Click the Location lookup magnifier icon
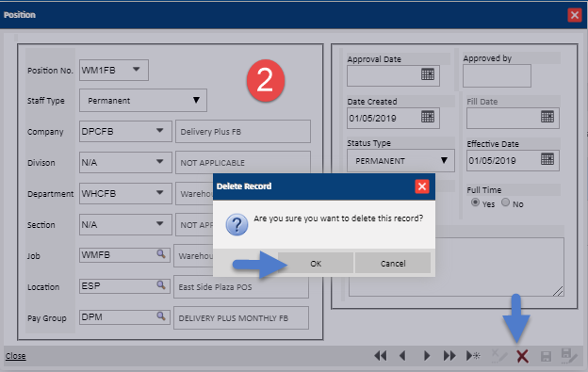The height and width of the screenshot is (372, 588). coord(161,285)
